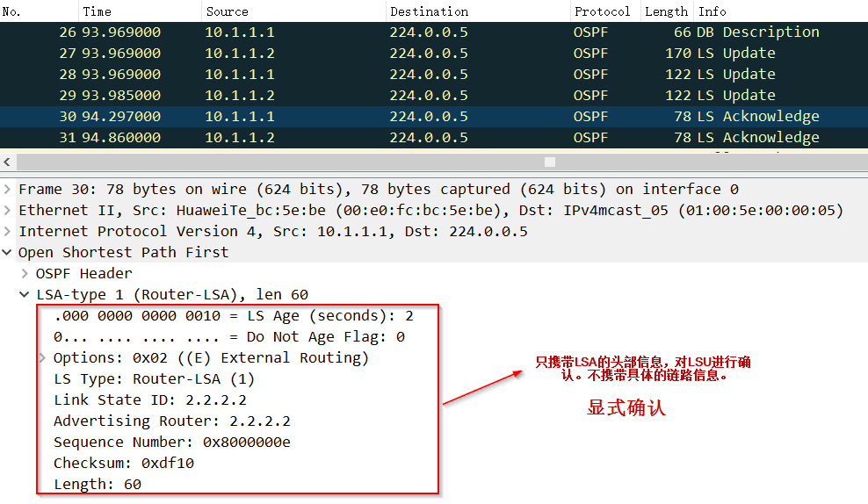The height and width of the screenshot is (504, 868).
Task: Expand the Internet Protocol Version 4 layer
Action: tap(7, 231)
